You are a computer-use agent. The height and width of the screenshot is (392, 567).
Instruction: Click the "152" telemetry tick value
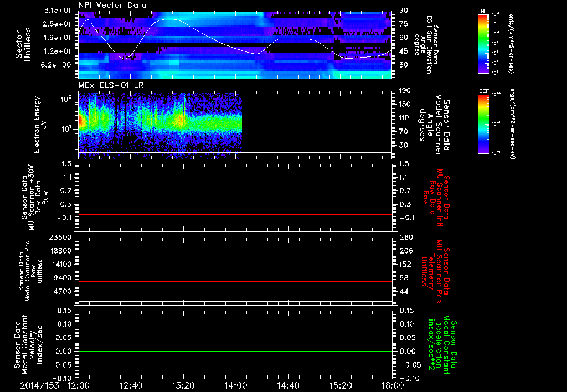[405, 264]
